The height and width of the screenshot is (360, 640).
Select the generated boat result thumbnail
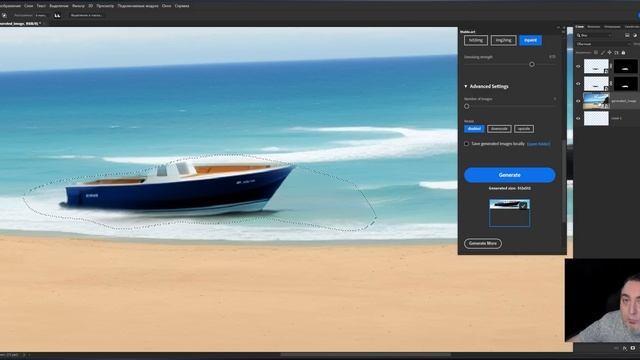(509, 213)
